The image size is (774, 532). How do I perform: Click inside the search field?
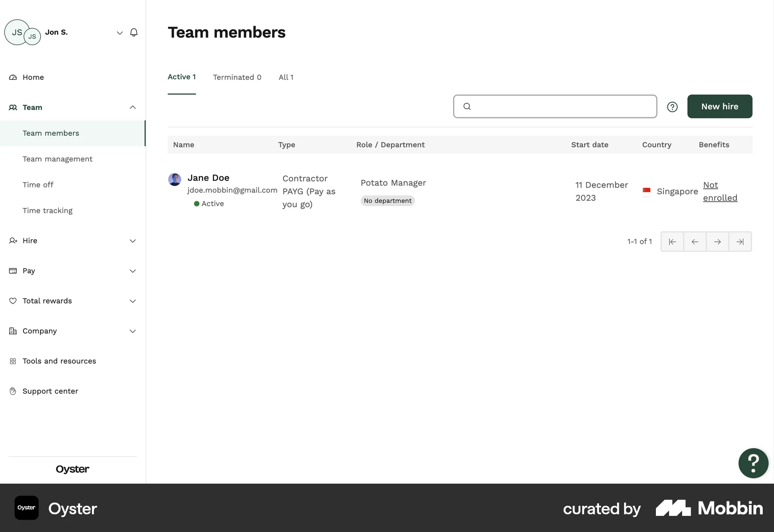[555, 106]
